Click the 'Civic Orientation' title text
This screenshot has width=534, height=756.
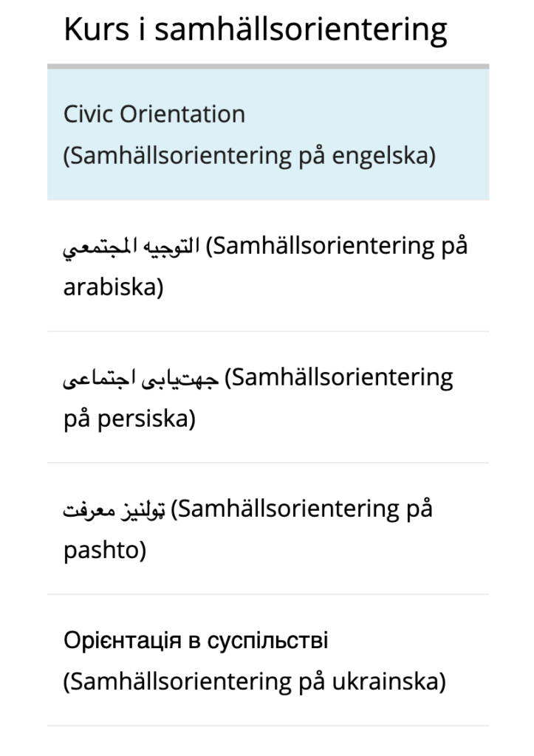coord(154,114)
